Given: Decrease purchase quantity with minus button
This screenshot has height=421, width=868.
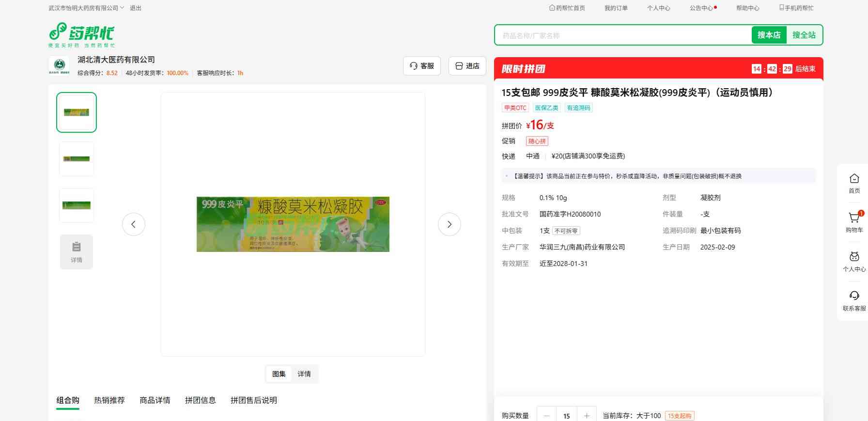Looking at the screenshot, I should click(547, 416).
